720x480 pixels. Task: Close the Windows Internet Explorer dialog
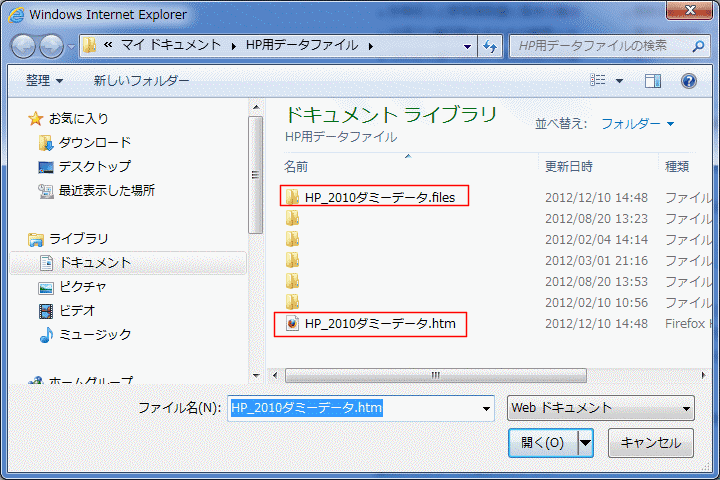[690, 10]
